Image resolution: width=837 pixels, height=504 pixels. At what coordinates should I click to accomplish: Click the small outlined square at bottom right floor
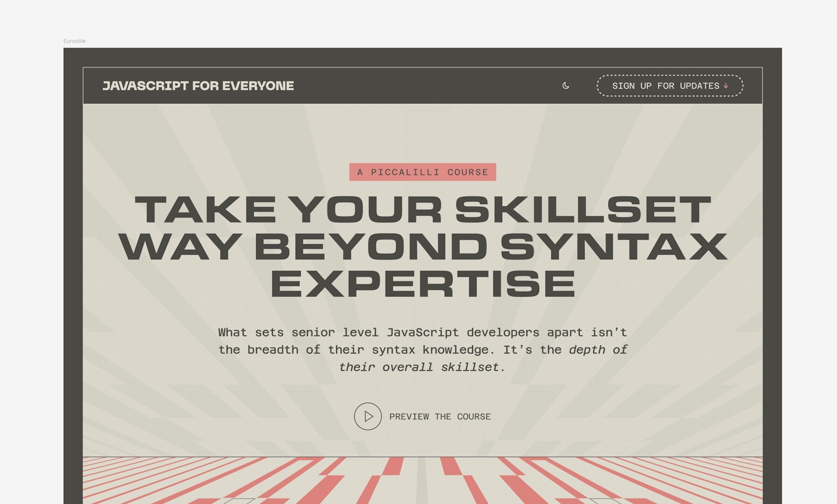click(605, 501)
